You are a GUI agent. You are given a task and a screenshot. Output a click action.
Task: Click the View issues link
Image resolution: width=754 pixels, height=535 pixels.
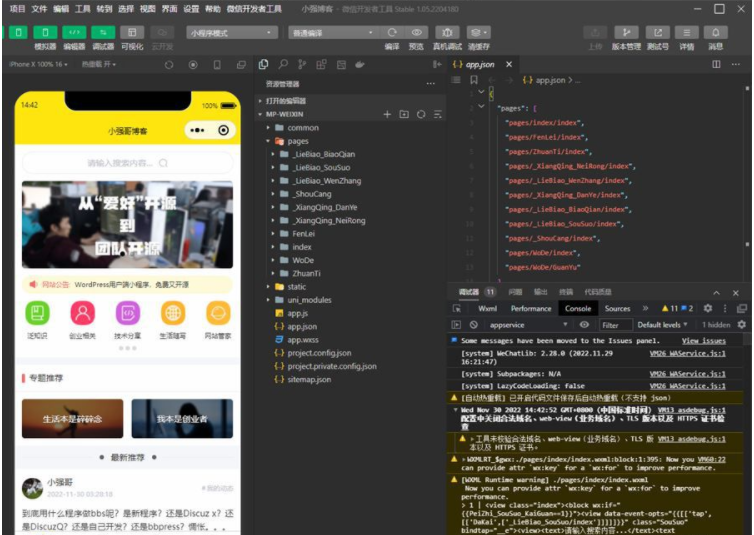point(703,341)
